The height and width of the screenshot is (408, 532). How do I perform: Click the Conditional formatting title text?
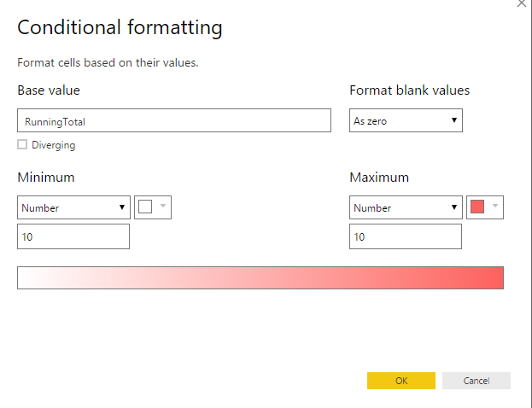tap(120, 27)
